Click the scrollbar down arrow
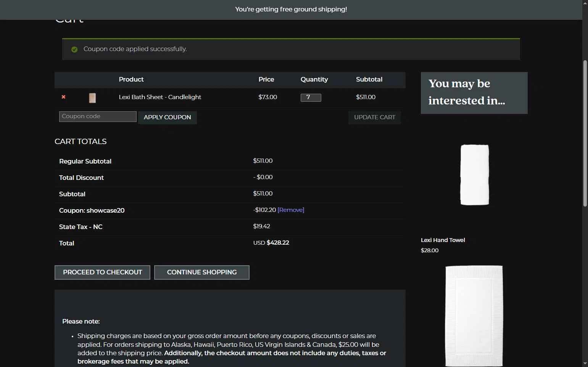Image resolution: width=588 pixels, height=367 pixels. coord(585,364)
